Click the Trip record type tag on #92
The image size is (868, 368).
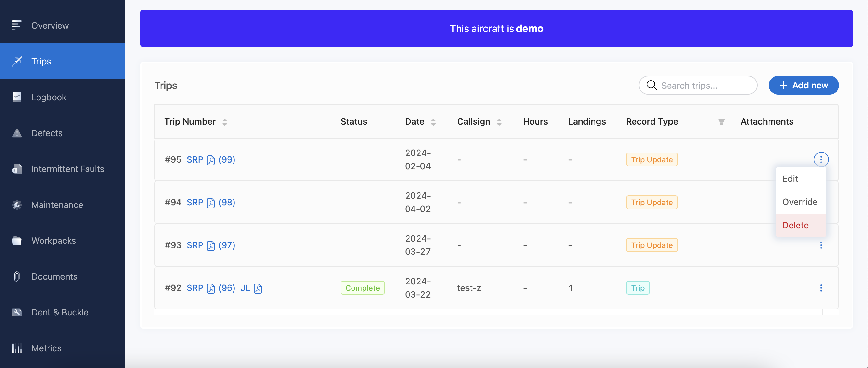pyautogui.click(x=638, y=287)
